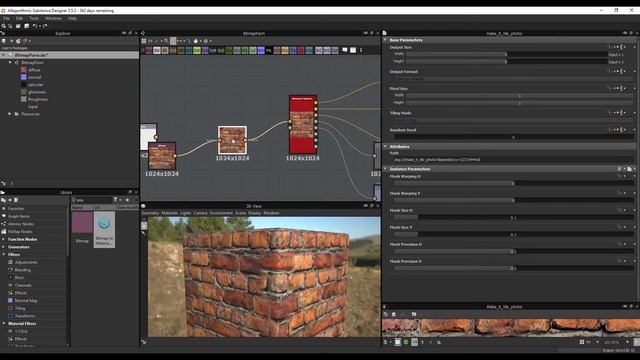The image size is (640, 360).
Task: Collapse the BitmapParm graph tree node
Action: tap(10, 62)
